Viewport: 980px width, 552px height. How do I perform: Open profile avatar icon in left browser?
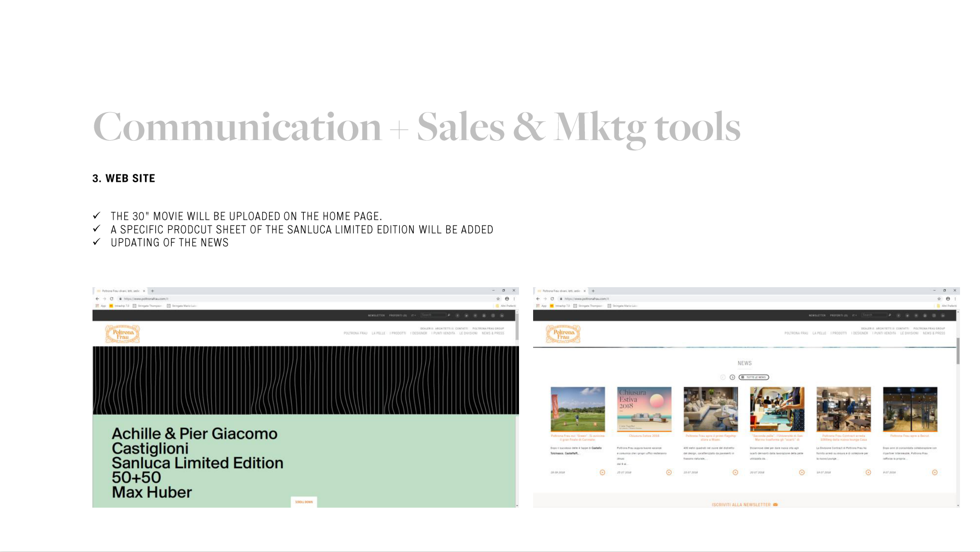click(x=507, y=299)
